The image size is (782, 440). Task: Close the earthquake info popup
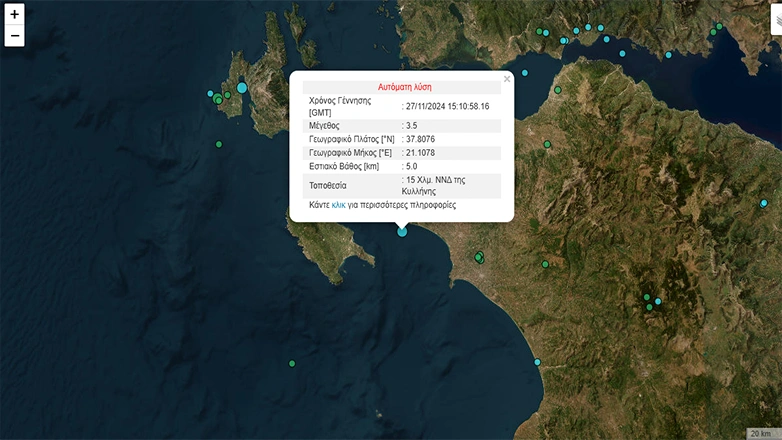507,78
